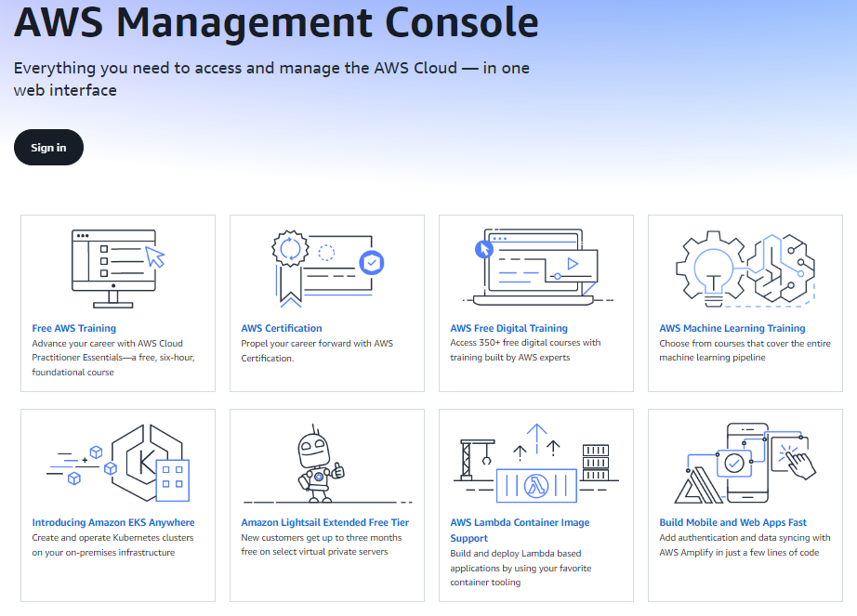Open the Free AWS Training link
Image resolution: width=857 pixels, height=616 pixels.
(x=73, y=328)
